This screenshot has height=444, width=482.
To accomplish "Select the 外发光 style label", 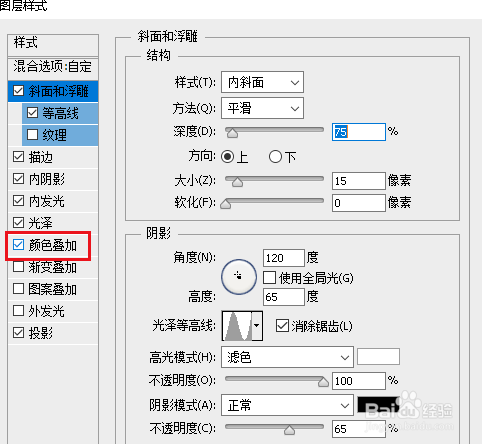I will [47, 311].
